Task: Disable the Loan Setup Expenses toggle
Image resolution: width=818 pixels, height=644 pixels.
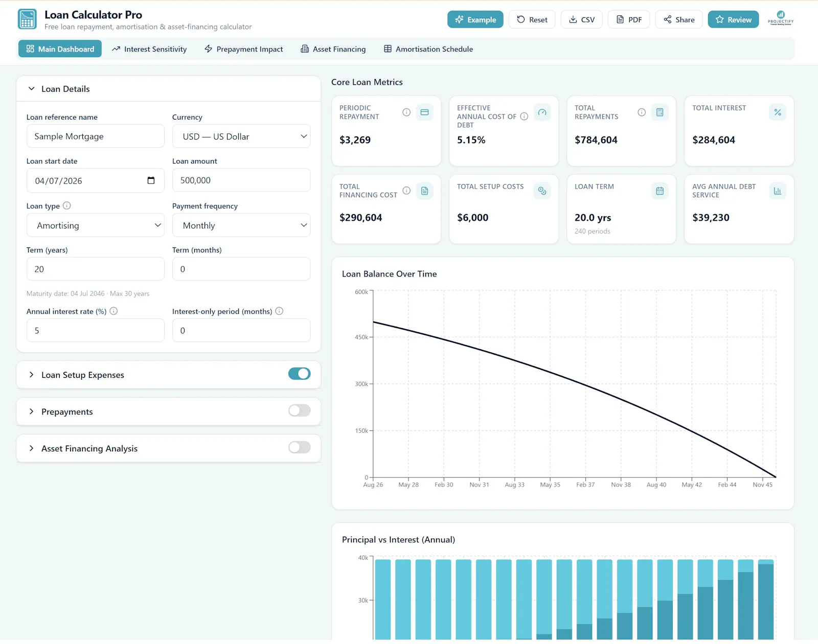Action: (299, 374)
